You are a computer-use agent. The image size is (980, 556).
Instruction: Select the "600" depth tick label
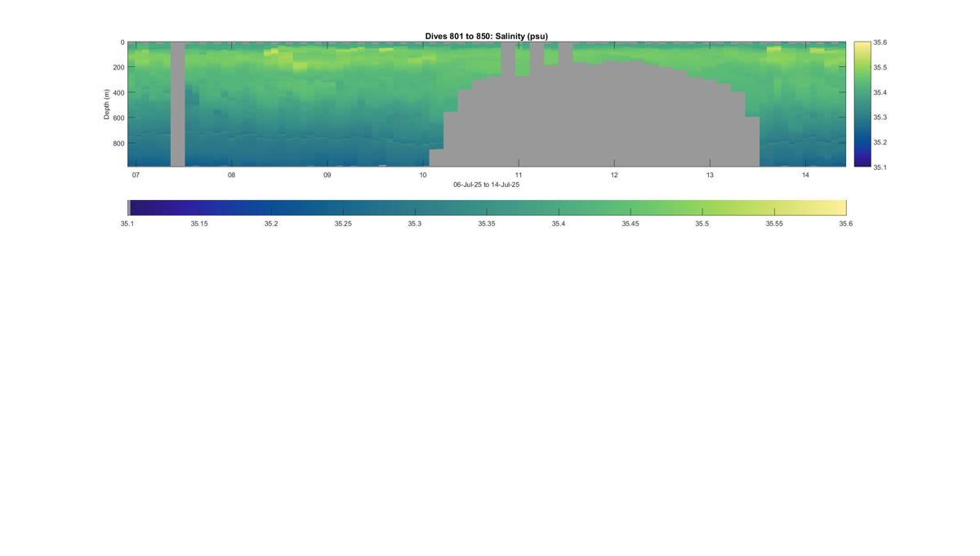pyautogui.click(x=119, y=118)
